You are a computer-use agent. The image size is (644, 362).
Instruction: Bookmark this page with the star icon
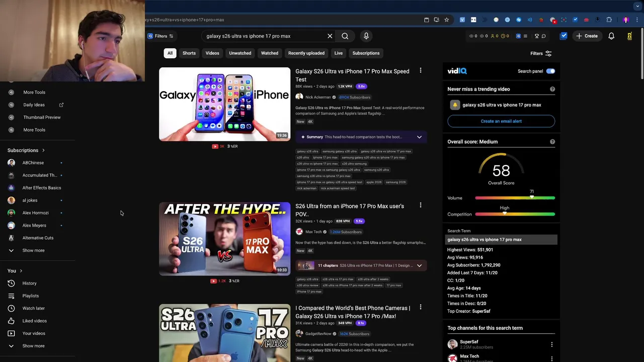pyautogui.click(x=446, y=20)
